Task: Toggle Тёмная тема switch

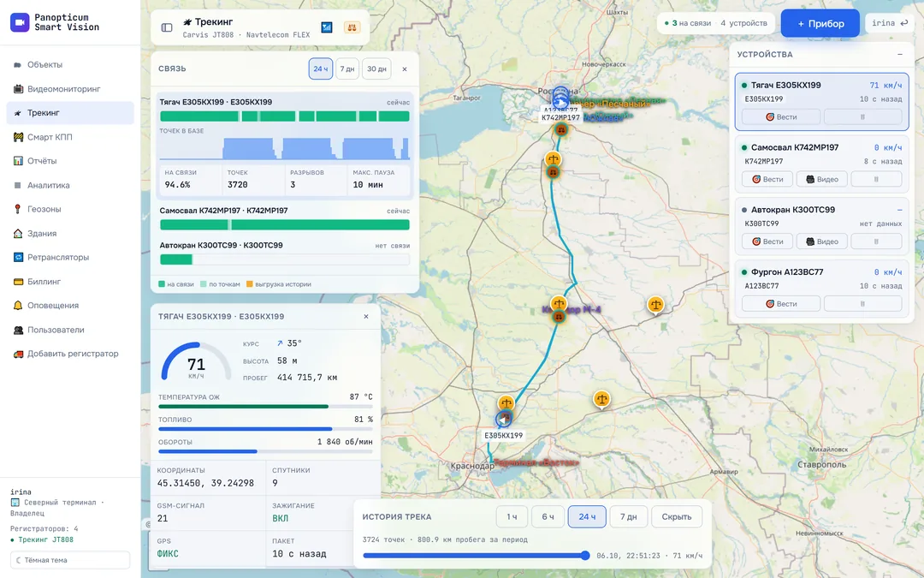Action: [70, 560]
